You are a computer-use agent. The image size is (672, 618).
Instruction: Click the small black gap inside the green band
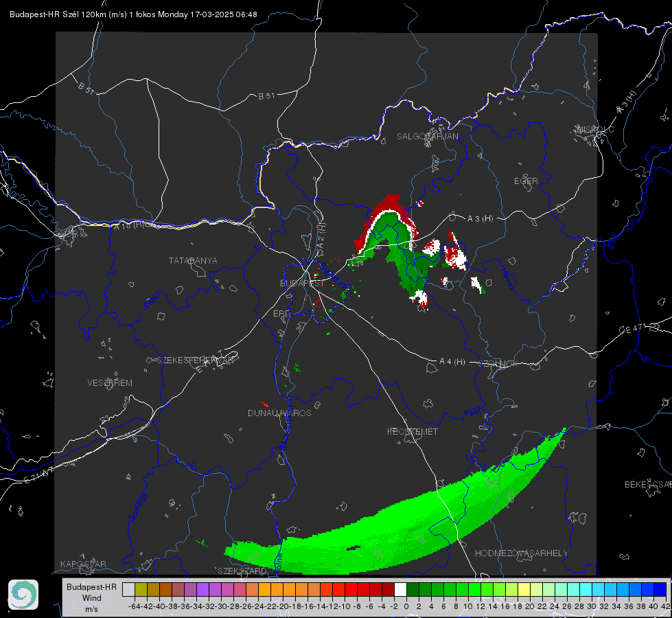coord(353,548)
